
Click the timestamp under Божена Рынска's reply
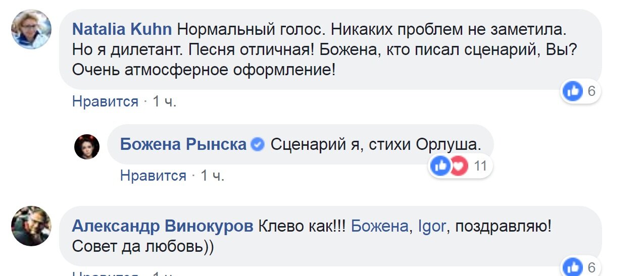tap(213, 176)
